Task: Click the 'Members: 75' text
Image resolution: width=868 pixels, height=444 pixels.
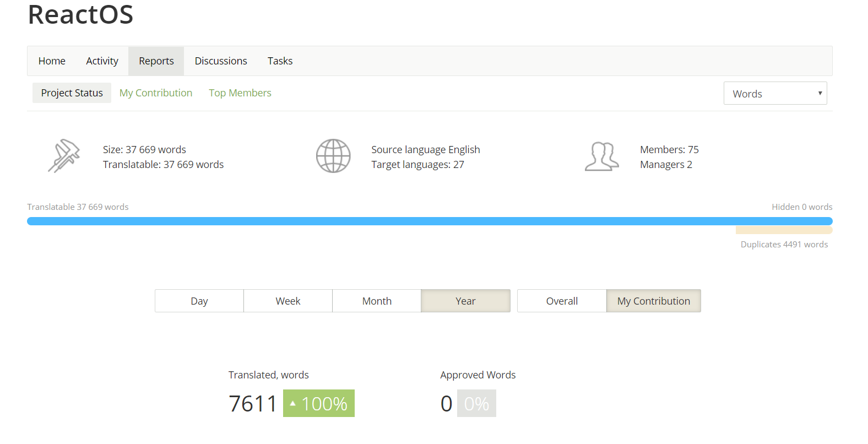Action: pos(669,149)
